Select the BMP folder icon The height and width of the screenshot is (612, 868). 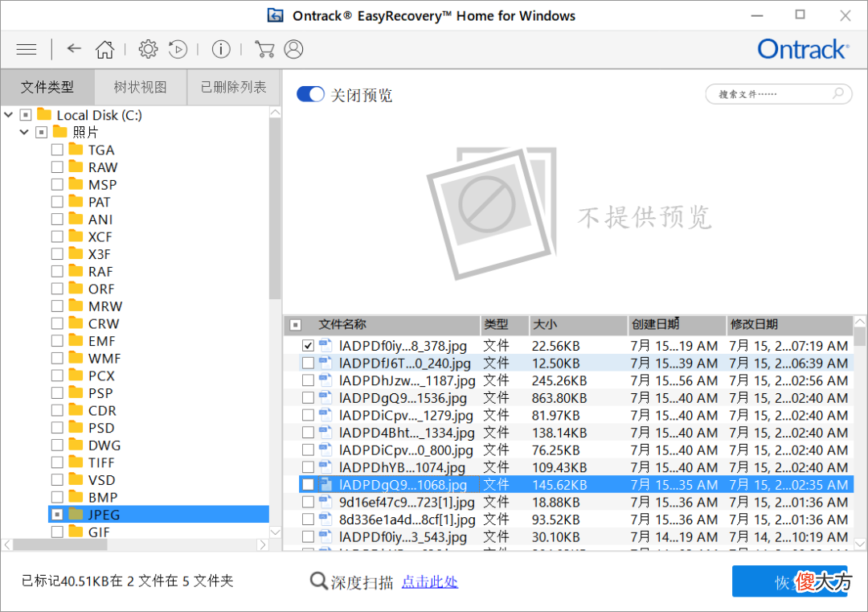pos(76,496)
